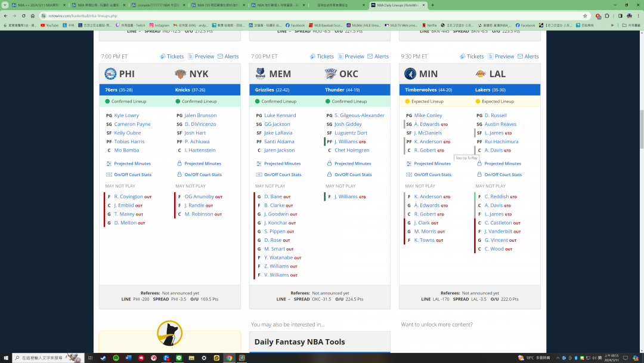Click Kyle Lowry in the 76ers lineup
644x363 pixels.
[x=126, y=115]
